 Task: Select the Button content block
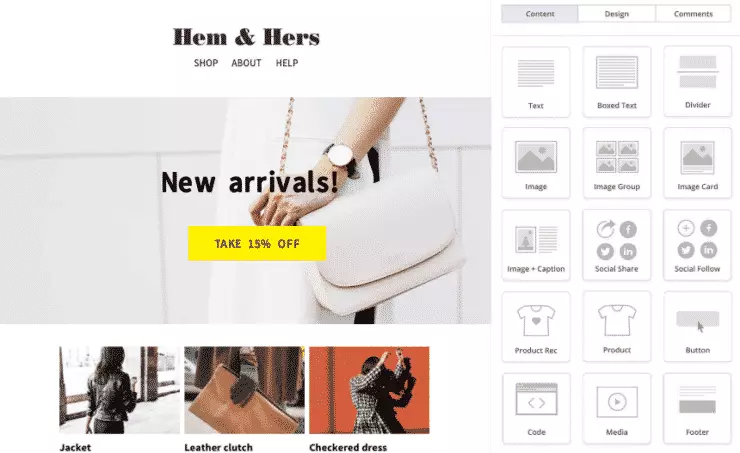pyautogui.click(x=698, y=327)
